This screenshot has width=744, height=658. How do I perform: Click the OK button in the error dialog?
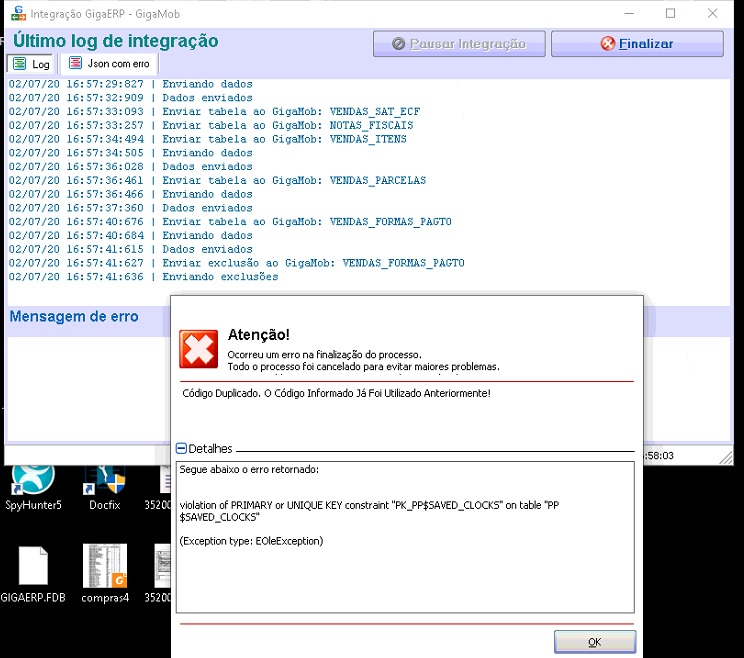[594, 642]
